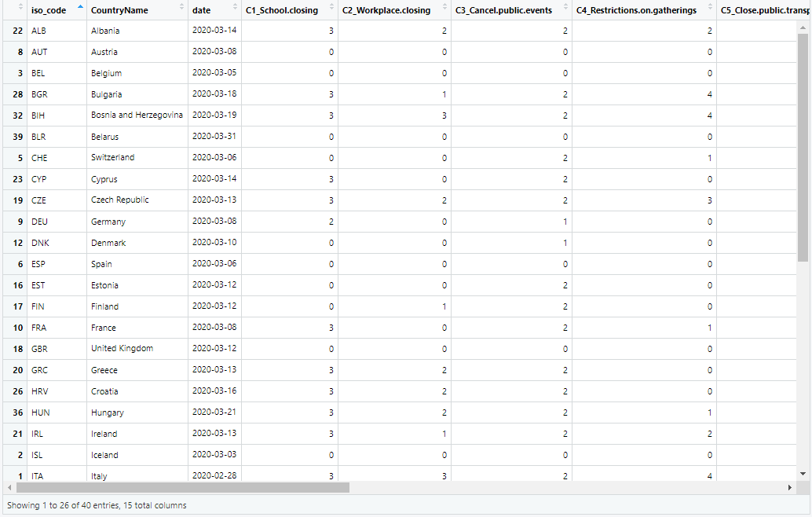Click the sort icon on the CountryName column
Screen dimensions: 812x517
(182, 9)
